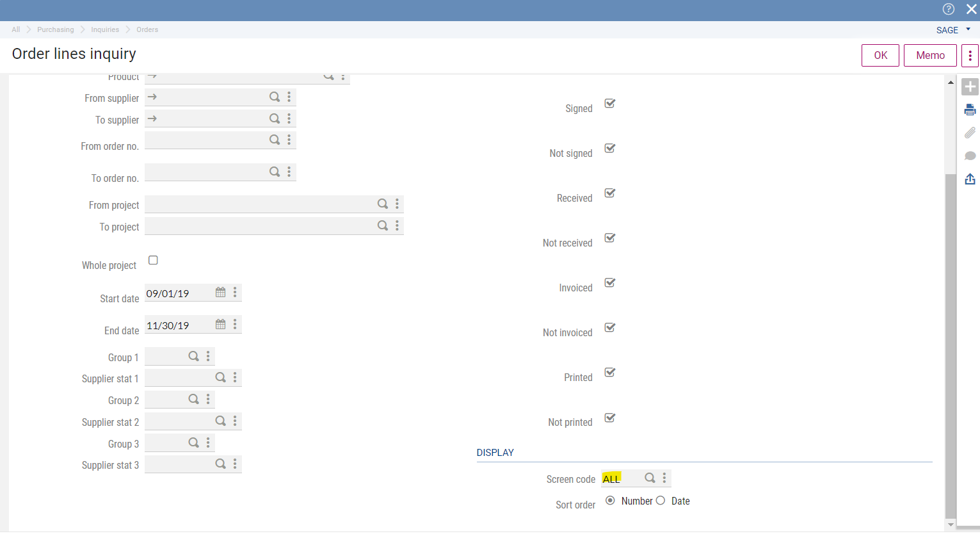The image size is (980, 536).
Task: Click the print icon in right sidebar
Action: click(970, 110)
